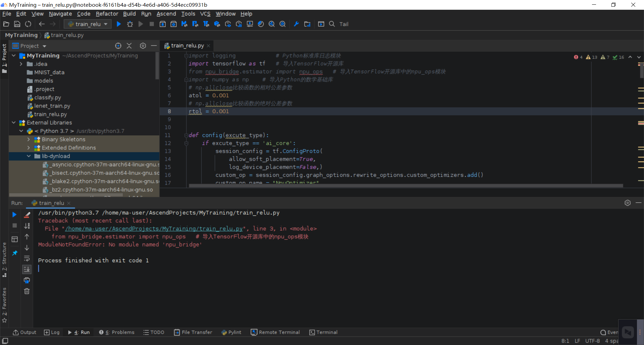Viewport: 644px width, 345px height.
Task: Click the presentation screen toolbar icon
Action: 250,24
